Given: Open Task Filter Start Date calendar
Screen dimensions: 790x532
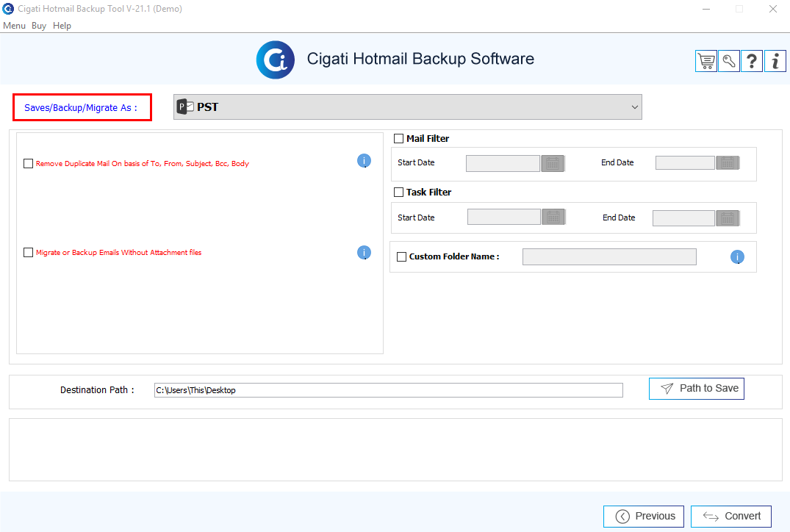Looking at the screenshot, I should coord(553,217).
